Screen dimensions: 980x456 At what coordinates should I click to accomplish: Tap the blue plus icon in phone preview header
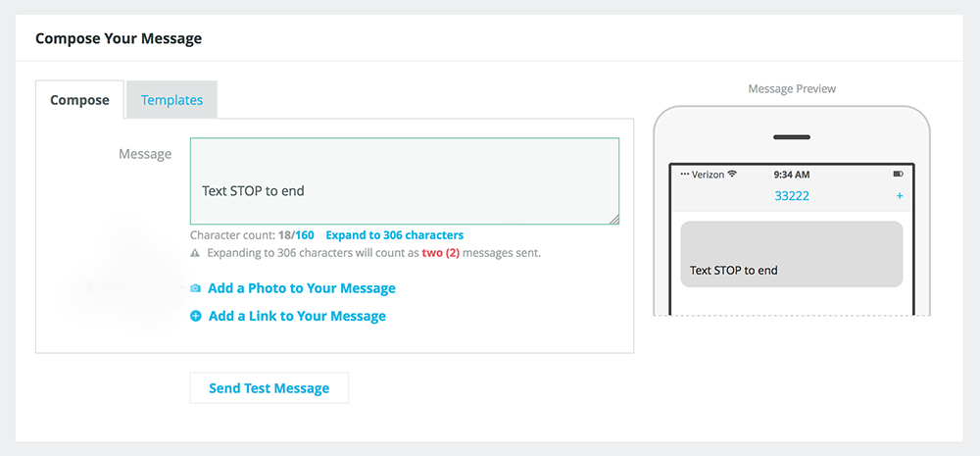click(x=900, y=196)
